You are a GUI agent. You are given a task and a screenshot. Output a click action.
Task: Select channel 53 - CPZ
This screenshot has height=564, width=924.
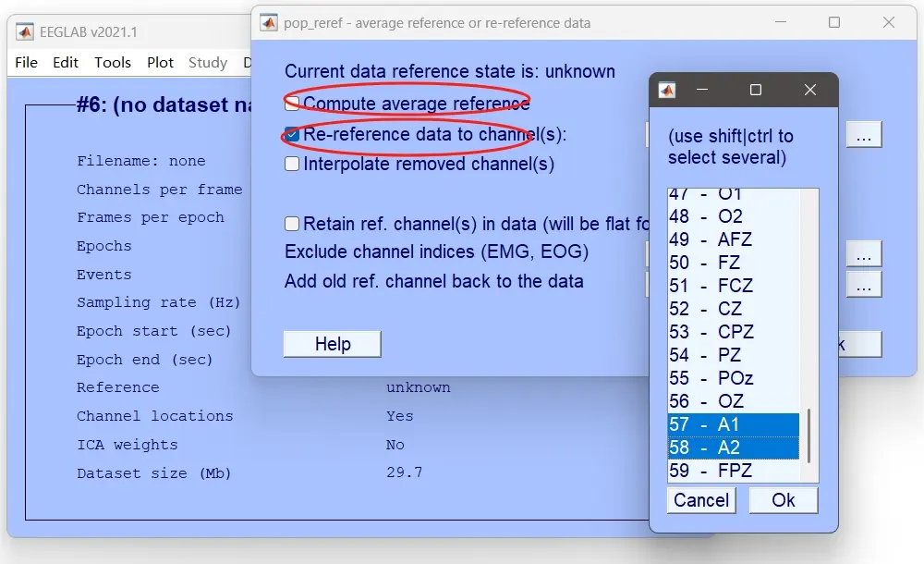click(733, 332)
